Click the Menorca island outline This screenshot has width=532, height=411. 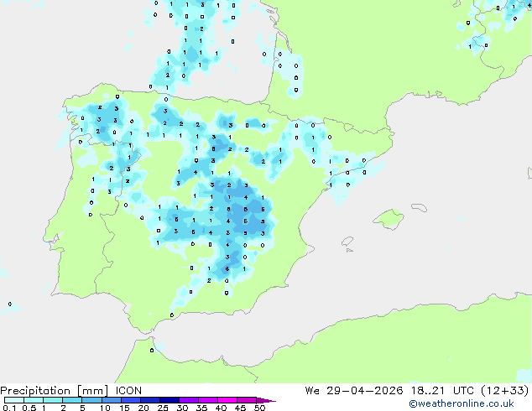click(419, 207)
